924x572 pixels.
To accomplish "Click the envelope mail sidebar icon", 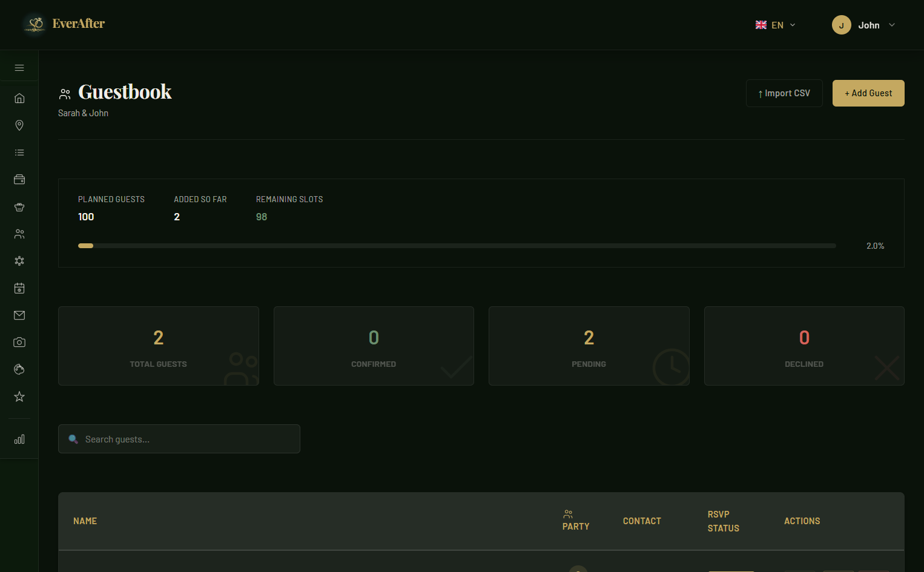I will pyautogui.click(x=19, y=315).
